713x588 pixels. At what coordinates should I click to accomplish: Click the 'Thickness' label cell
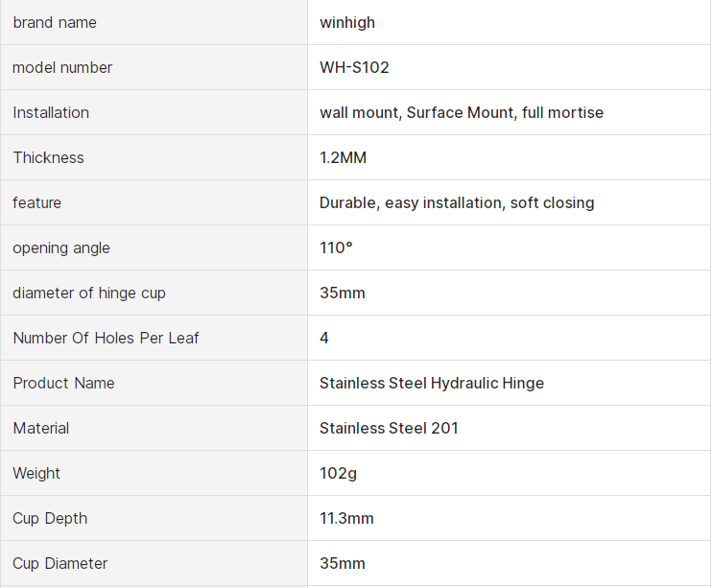pyautogui.click(x=48, y=157)
